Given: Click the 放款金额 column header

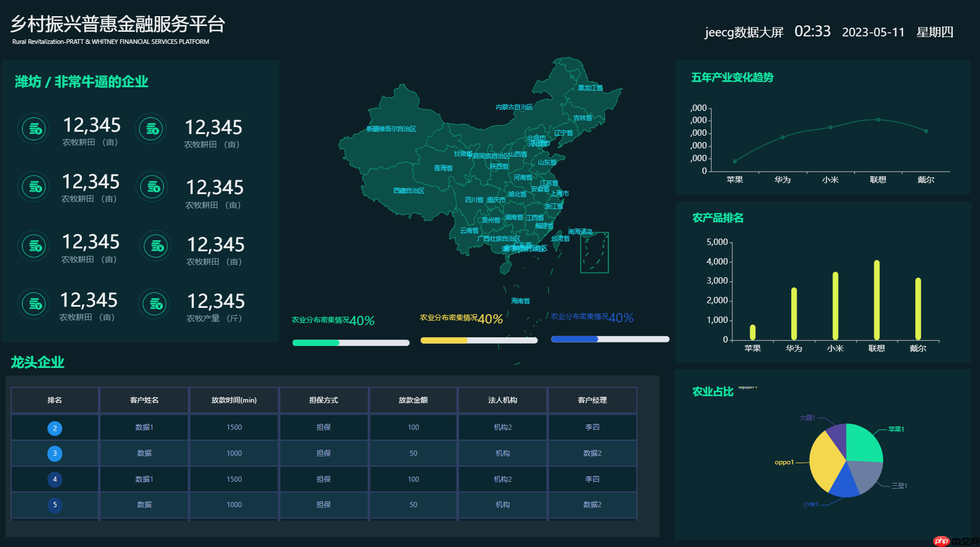Looking at the screenshot, I should [x=413, y=400].
